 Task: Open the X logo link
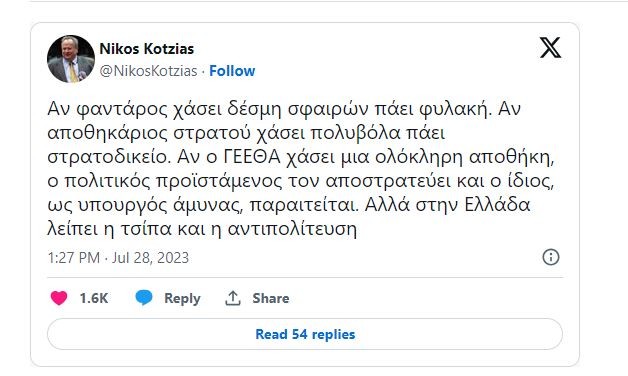[x=550, y=48]
